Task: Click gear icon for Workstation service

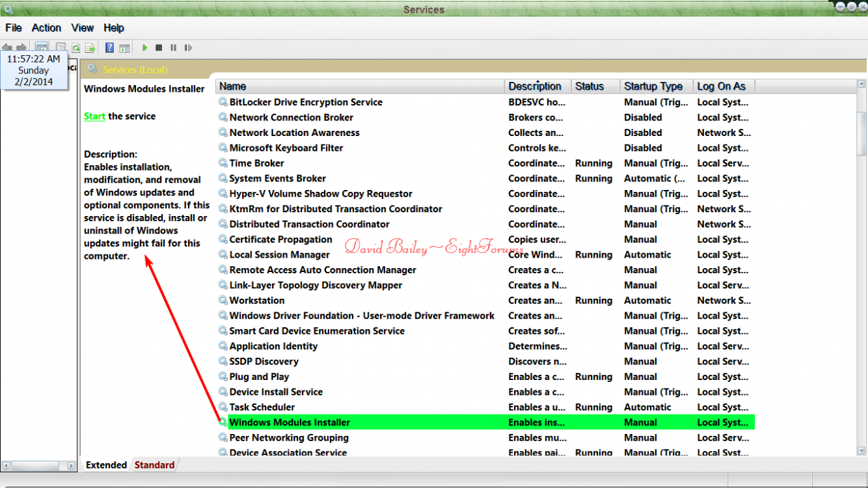Action: point(223,301)
